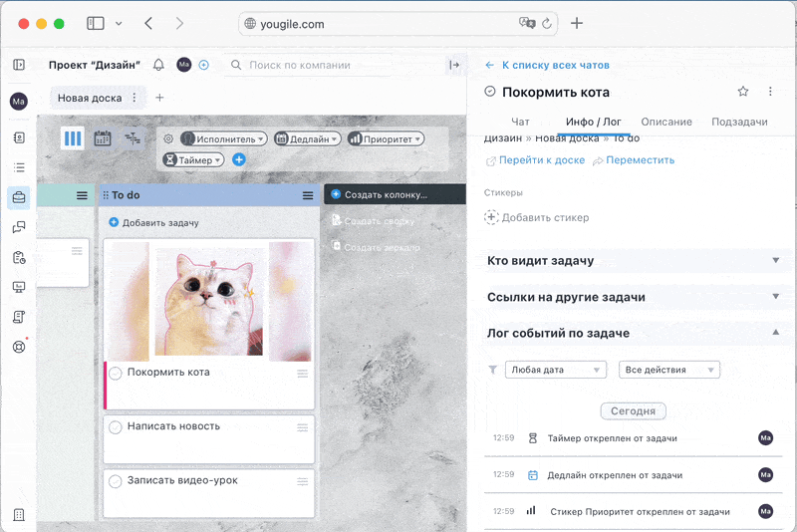797x532 pixels.
Task: Open a new browser tab
Action: (577, 23)
